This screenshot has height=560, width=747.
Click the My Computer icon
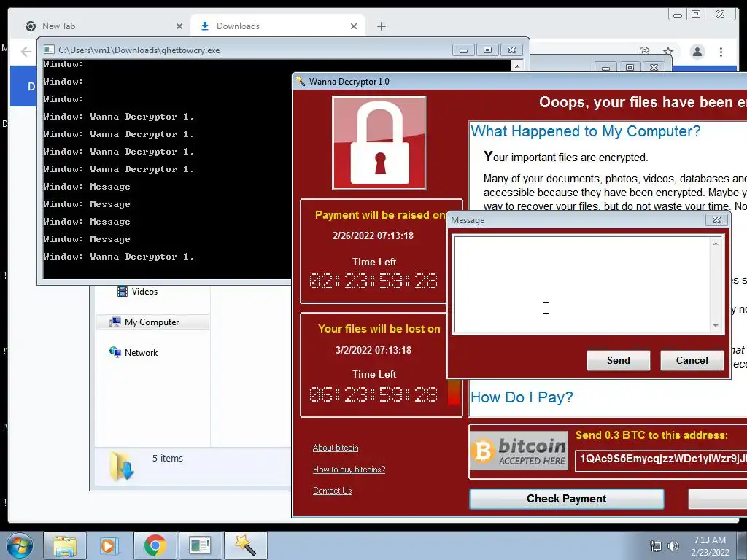115,322
